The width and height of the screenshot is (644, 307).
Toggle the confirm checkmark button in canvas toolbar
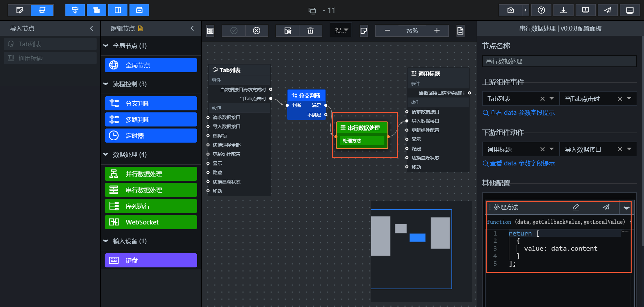pos(234,31)
